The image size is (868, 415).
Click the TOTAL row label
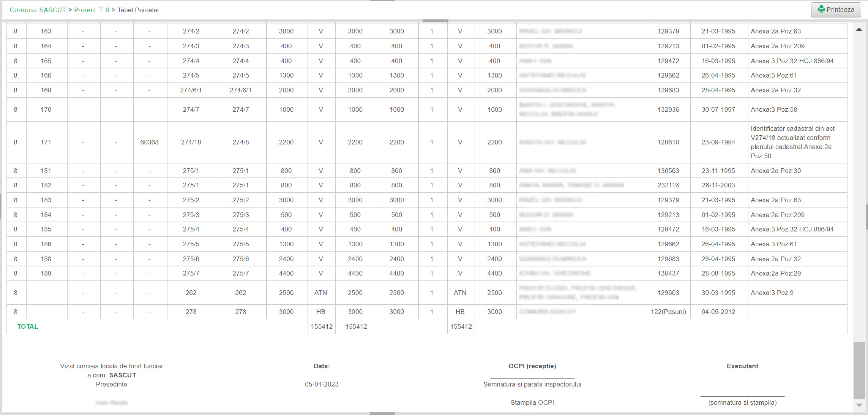tap(28, 326)
